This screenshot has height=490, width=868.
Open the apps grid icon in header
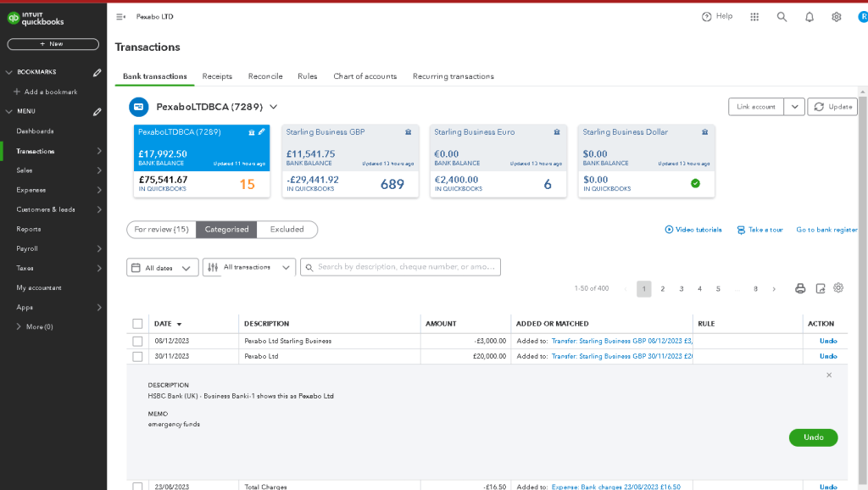pyautogui.click(x=754, y=17)
